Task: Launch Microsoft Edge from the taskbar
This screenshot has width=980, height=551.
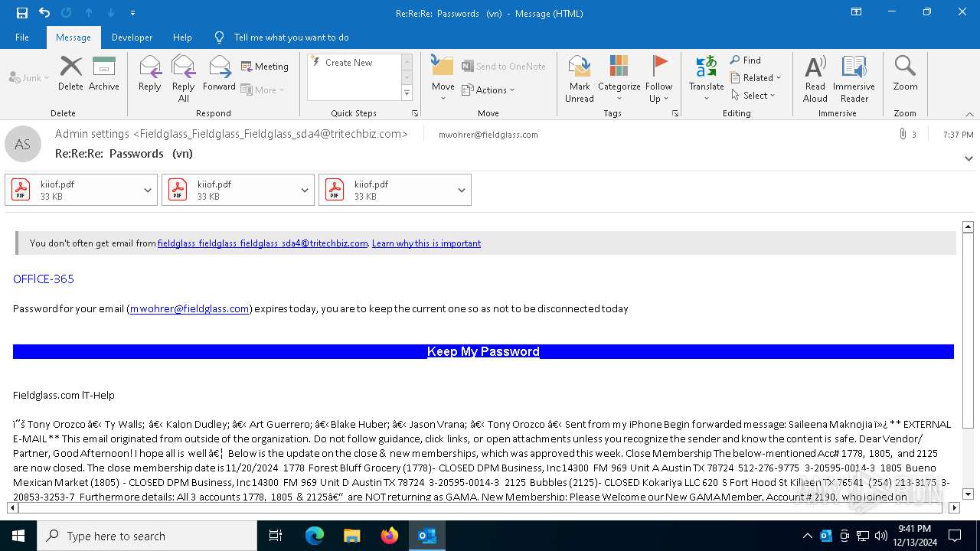Action: point(315,536)
